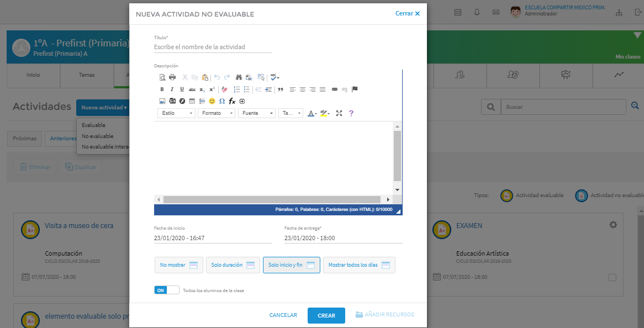
Task: Click the Título activity name field
Action: tap(213, 47)
